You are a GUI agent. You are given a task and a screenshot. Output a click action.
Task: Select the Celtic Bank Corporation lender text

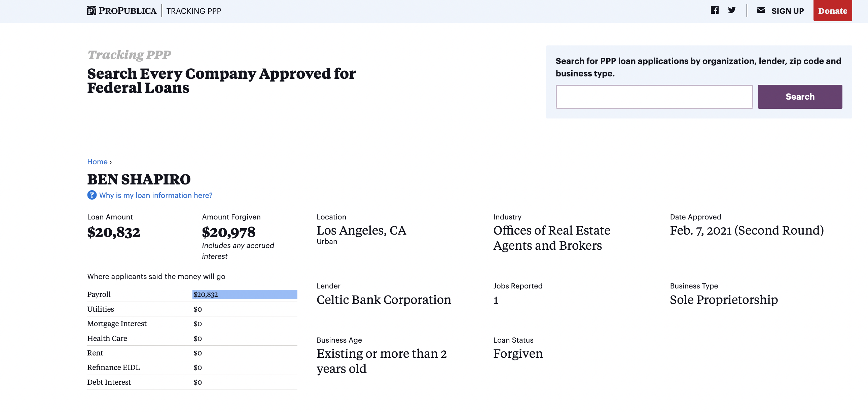[x=384, y=300]
